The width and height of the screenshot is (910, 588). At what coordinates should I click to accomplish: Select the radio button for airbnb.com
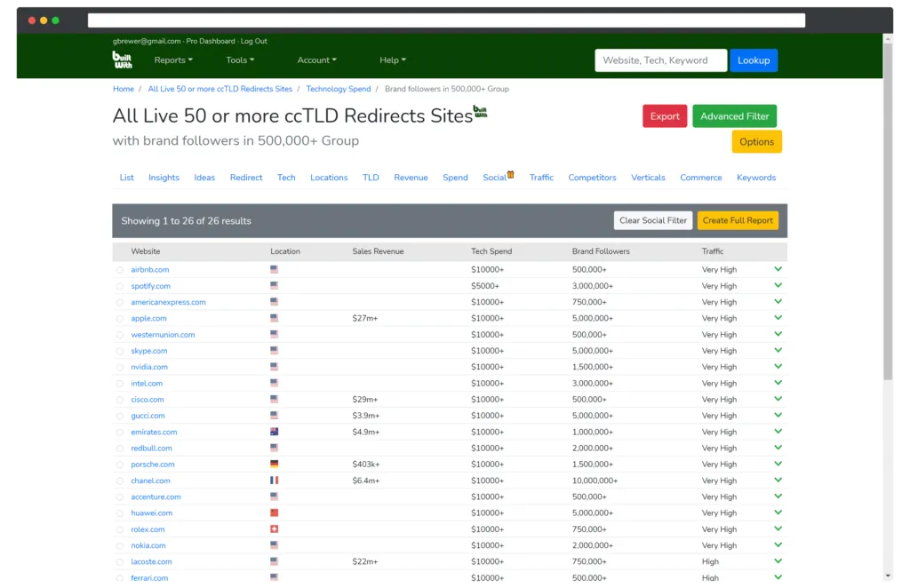point(120,270)
